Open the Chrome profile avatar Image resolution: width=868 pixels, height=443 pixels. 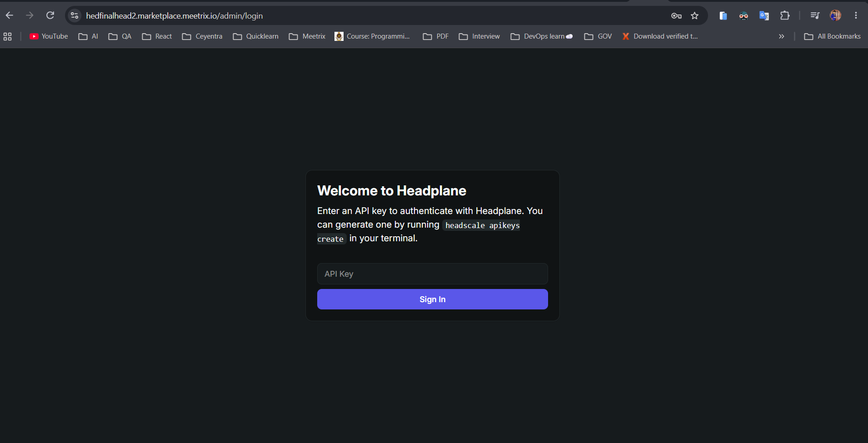[835, 15]
